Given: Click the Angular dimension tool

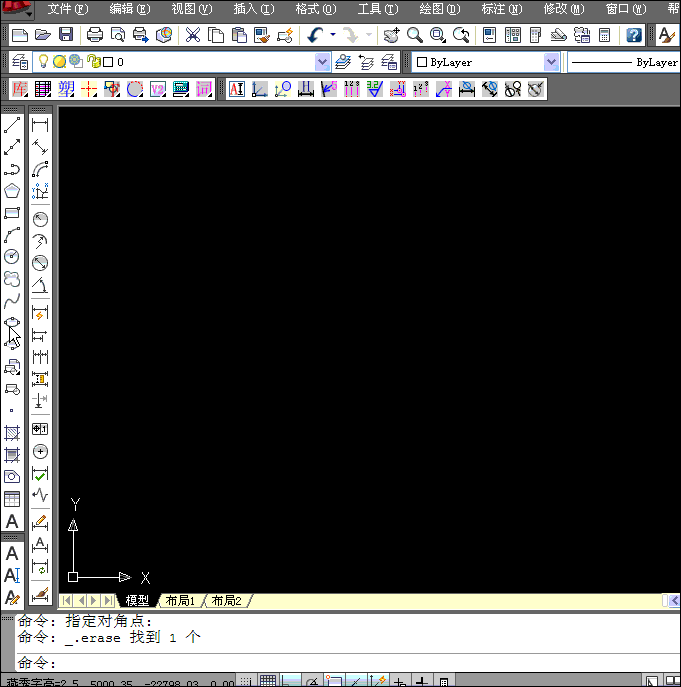Looking at the screenshot, I should [40, 285].
